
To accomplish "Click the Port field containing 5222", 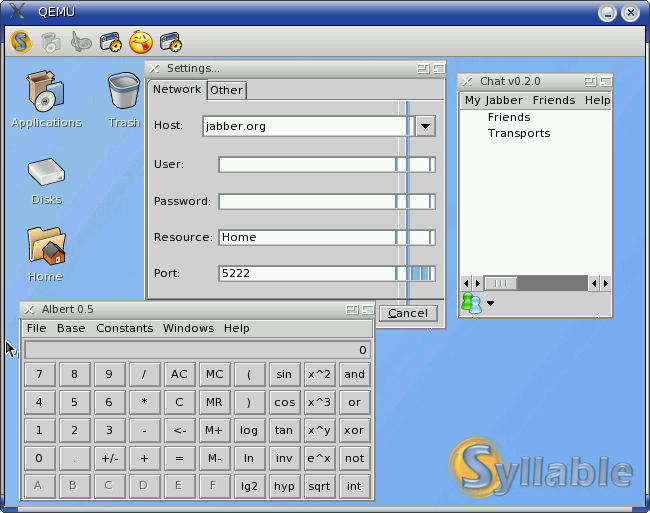I will point(327,273).
